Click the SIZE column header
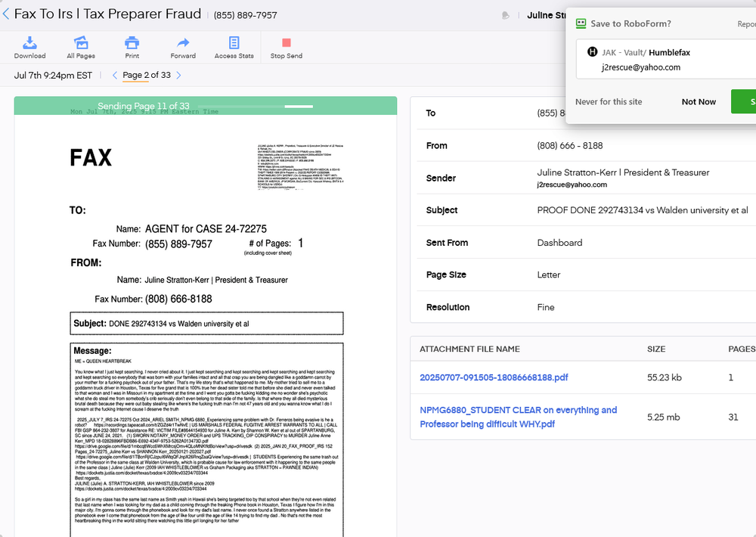Viewport: 756px width, 537px height. click(x=656, y=349)
